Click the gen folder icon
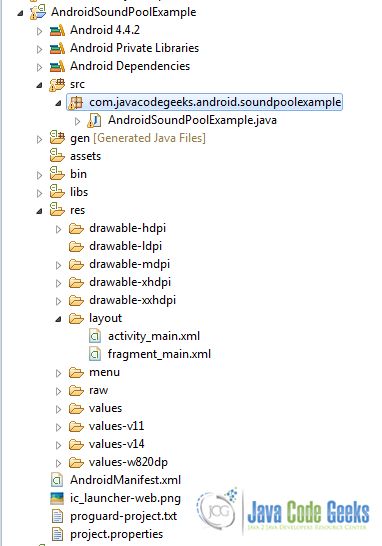The width and height of the screenshot is (382, 546). click(x=57, y=138)
